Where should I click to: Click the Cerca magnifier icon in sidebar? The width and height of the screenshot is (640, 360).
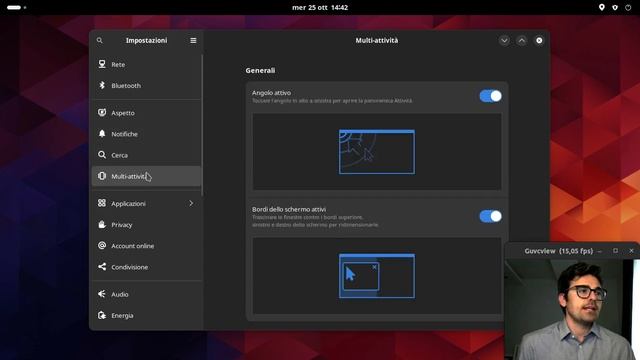tap(102, 155)
